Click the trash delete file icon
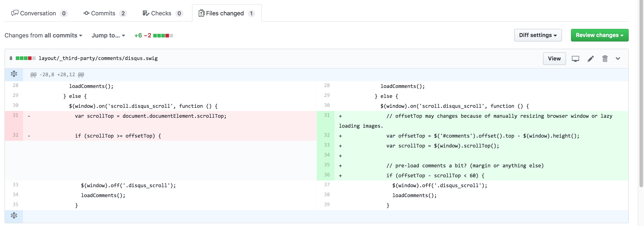Image resolution: width=644 pixels, height=226 pixels. [x=605, y=59]
